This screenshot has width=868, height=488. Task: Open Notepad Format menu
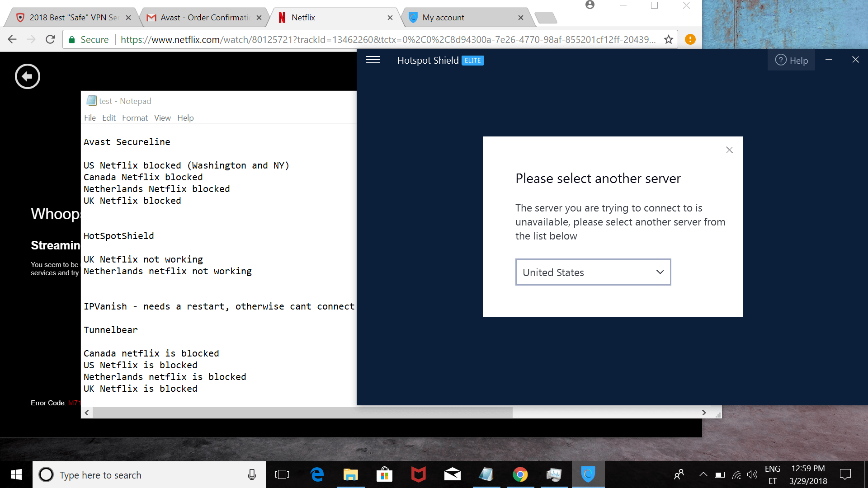(135, 118)
